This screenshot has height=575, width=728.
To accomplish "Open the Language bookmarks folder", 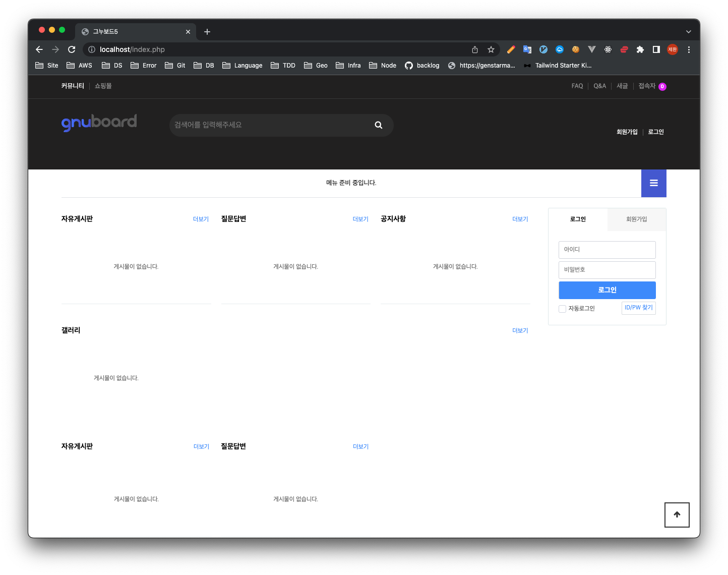I will point(242,66).
